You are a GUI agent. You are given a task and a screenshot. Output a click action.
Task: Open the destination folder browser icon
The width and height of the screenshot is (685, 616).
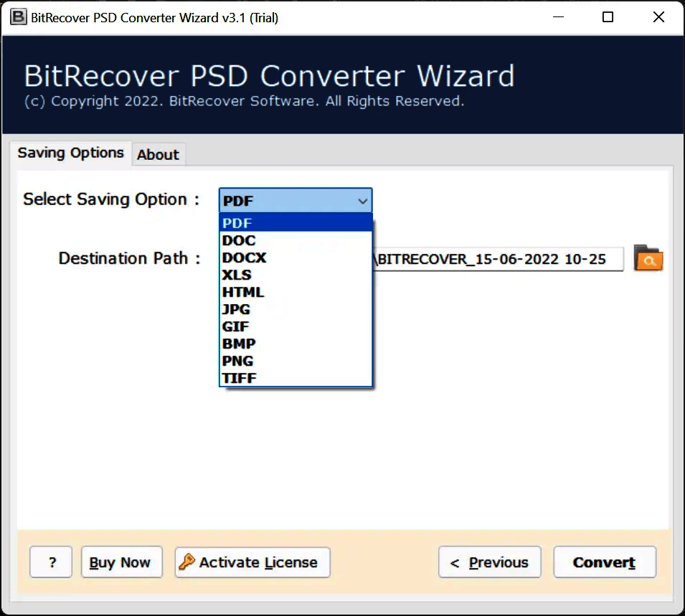point(648,260)
